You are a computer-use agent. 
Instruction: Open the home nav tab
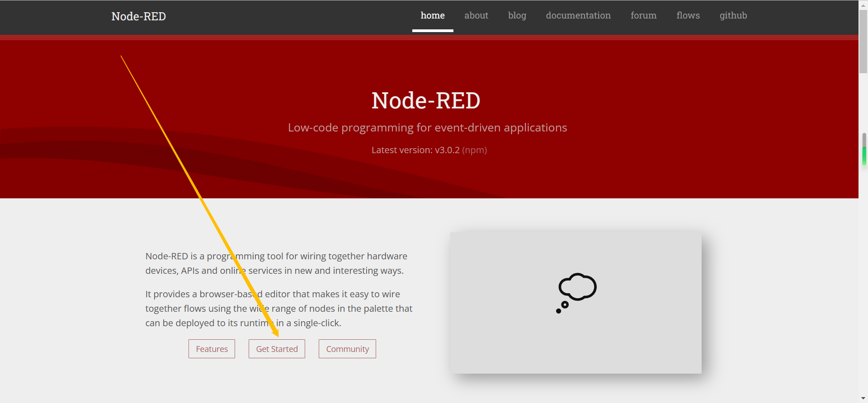(x=433, y=15)
